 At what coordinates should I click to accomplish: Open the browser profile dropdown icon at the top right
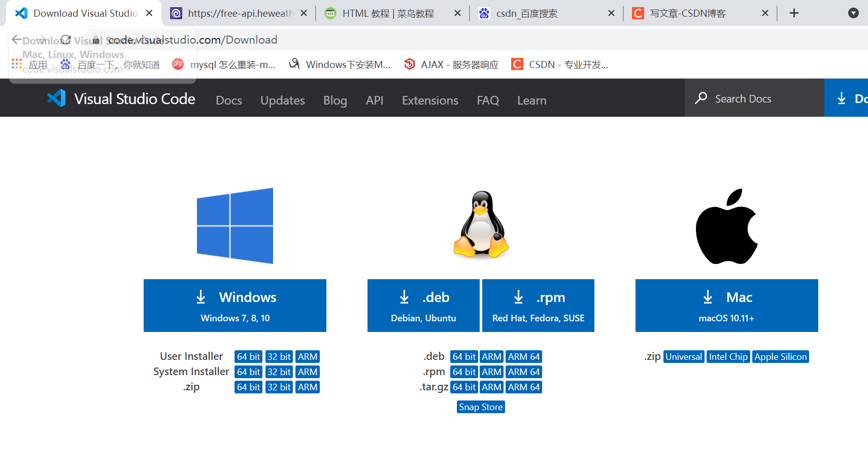tap(854, 13)
